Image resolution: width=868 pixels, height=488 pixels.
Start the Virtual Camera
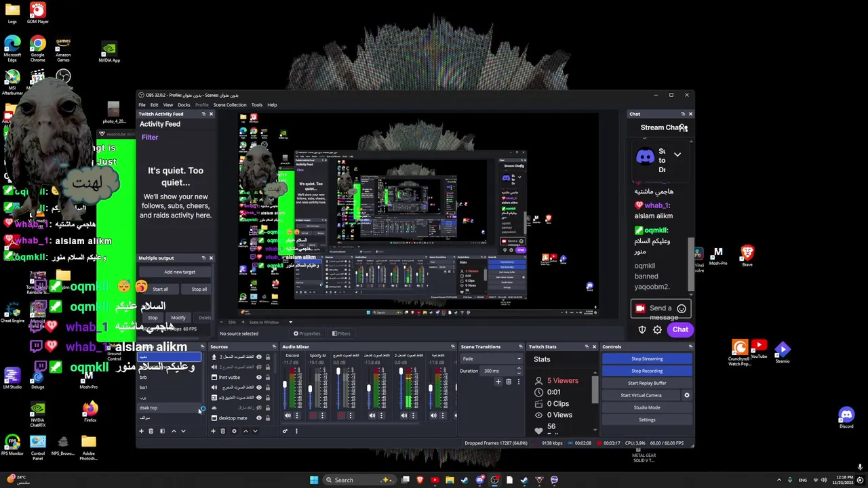coord(641,395)
